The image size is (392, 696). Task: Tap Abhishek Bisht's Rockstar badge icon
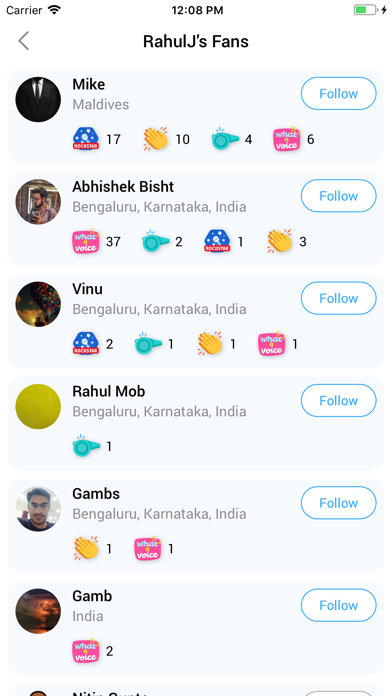(218, 241)
